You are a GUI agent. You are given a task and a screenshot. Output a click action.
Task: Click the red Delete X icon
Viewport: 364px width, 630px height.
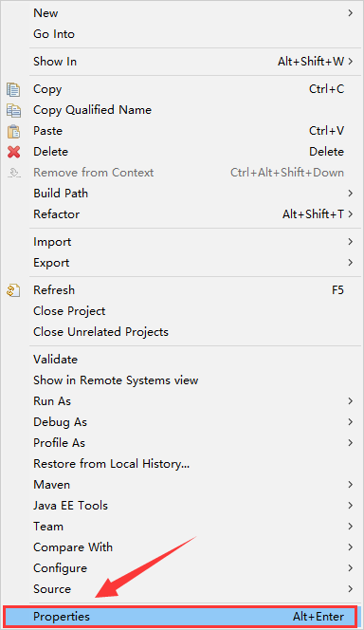pos(13,152)
